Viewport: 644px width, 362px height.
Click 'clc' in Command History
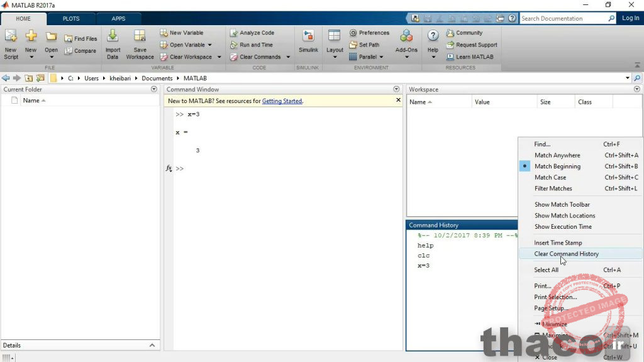(423, 255)
